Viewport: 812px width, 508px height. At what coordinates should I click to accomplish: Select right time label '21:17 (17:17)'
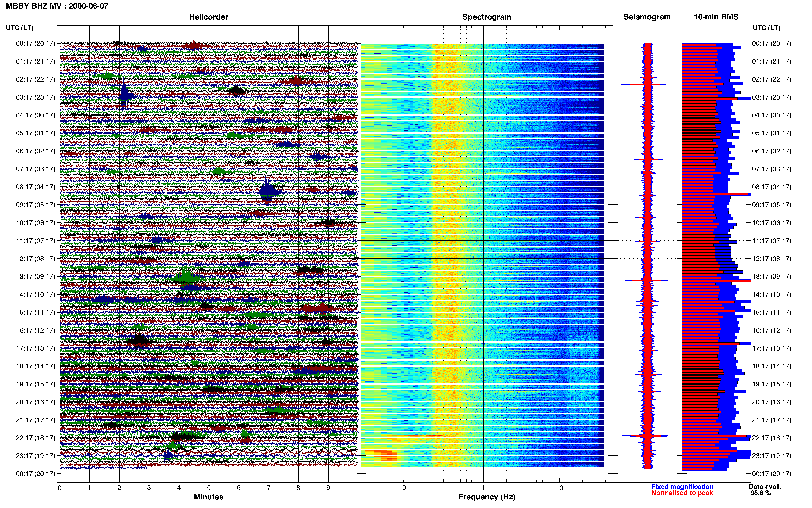click(x=772, y=420)
